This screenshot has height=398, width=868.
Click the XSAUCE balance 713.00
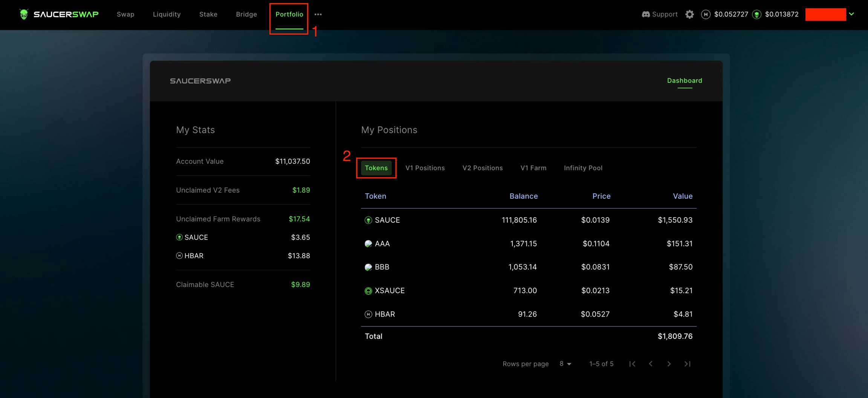[525, 291]
